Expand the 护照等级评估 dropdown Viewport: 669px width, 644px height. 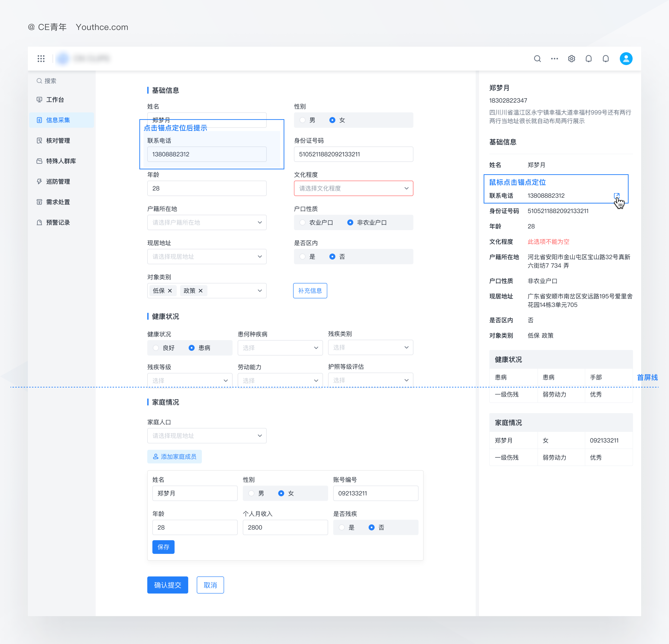(x=371, y=380)
